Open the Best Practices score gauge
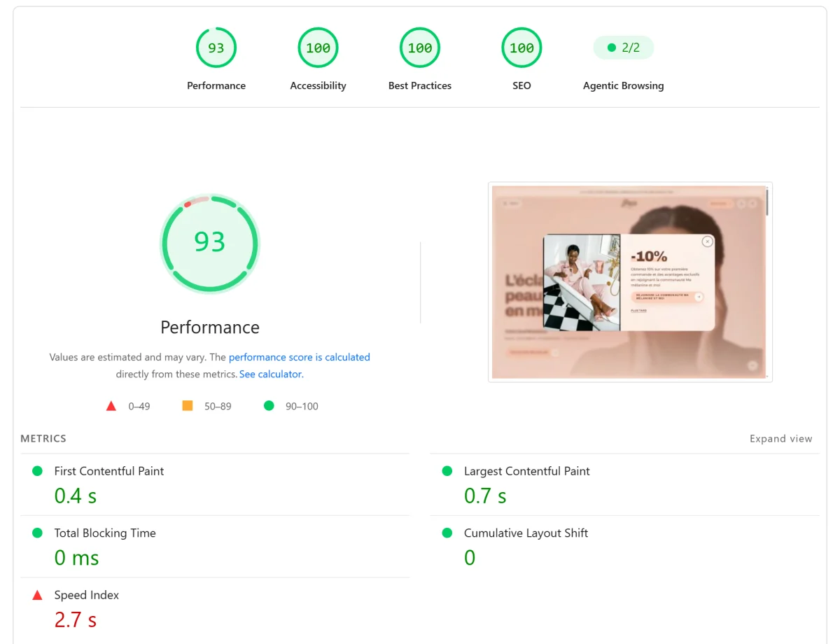The image size is (840, 644). pyautogui.click(x=420, y=48)
